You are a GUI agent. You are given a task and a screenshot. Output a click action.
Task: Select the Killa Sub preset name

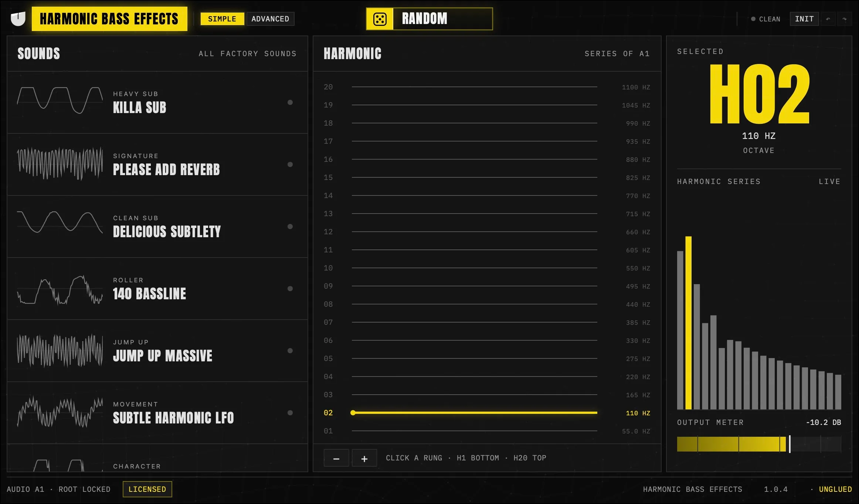[140, 108]
